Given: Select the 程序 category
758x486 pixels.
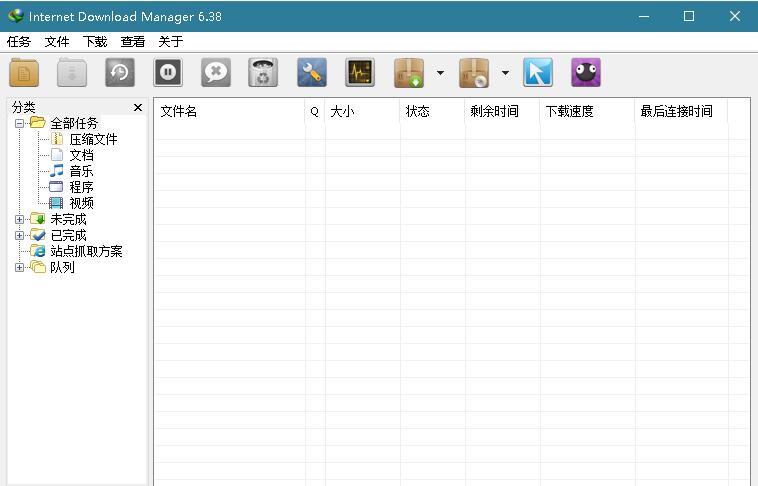Looking at the screenshot, I should (x=81, y=187).
